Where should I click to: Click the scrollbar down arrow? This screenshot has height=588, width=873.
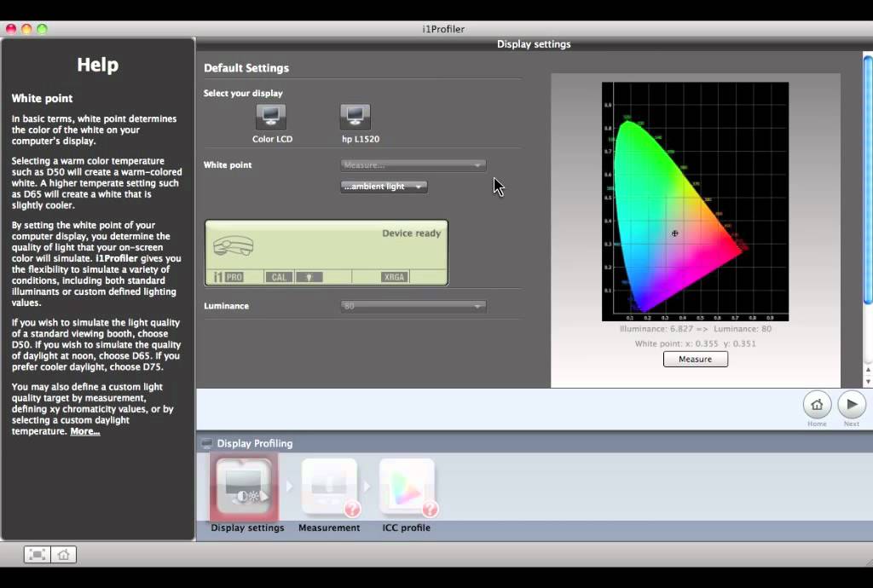pyautogui.click(x=867, y=382)
